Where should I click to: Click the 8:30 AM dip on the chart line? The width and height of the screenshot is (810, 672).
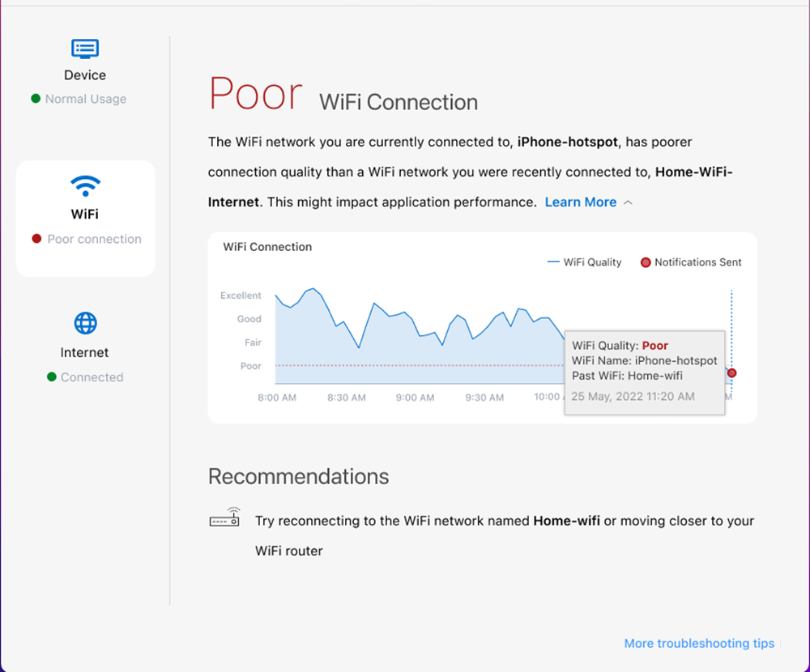359,347
